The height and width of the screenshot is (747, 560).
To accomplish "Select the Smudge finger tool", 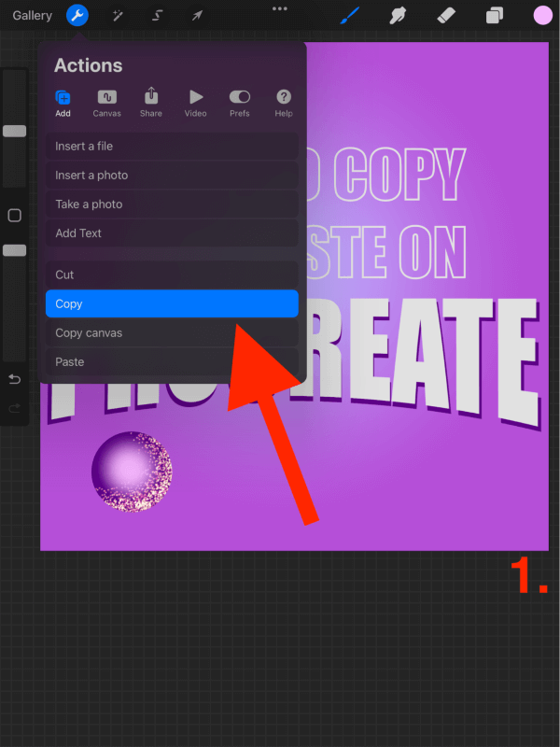I will point(398,15).
